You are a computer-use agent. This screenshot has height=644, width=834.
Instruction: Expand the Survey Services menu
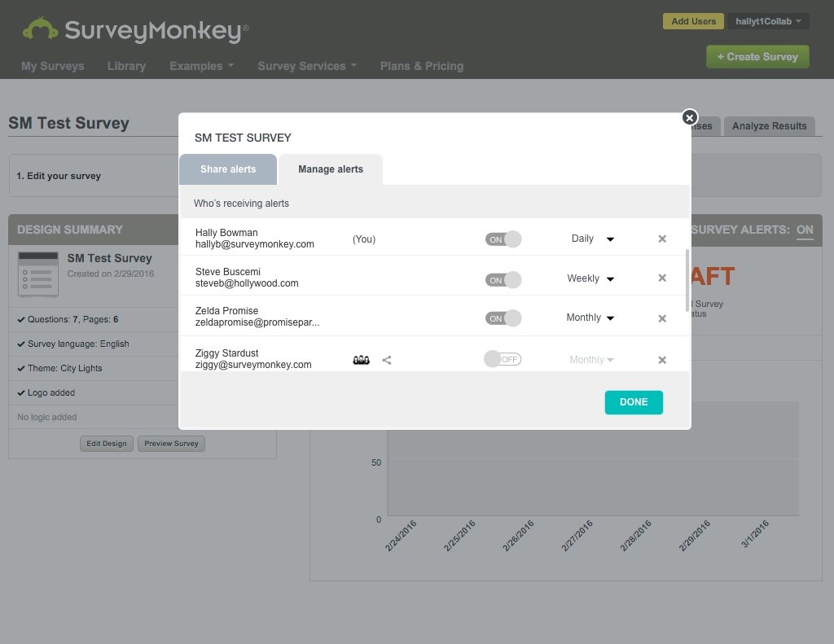(307, 66)
